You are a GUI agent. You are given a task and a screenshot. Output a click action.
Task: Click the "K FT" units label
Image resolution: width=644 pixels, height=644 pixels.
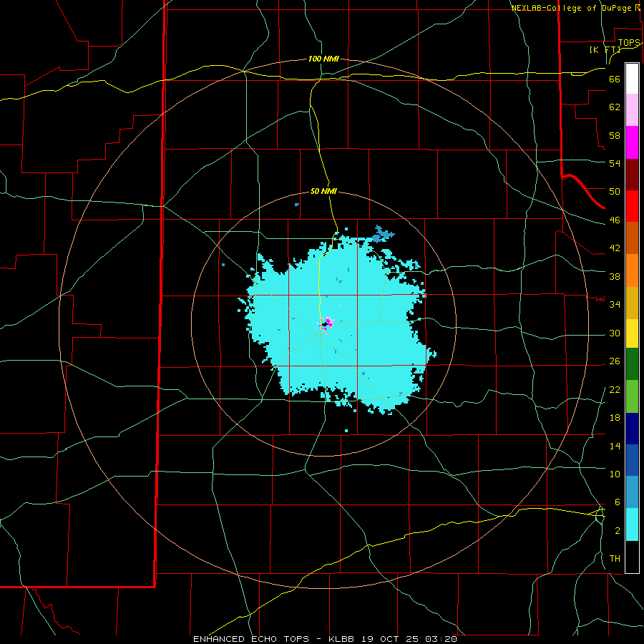pyautogui.click(x=605, y=49)
